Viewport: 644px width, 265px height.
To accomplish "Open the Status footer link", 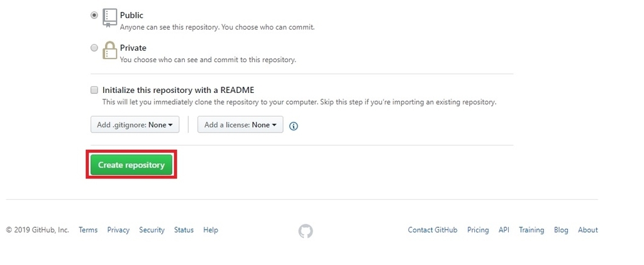I will 184,230.
